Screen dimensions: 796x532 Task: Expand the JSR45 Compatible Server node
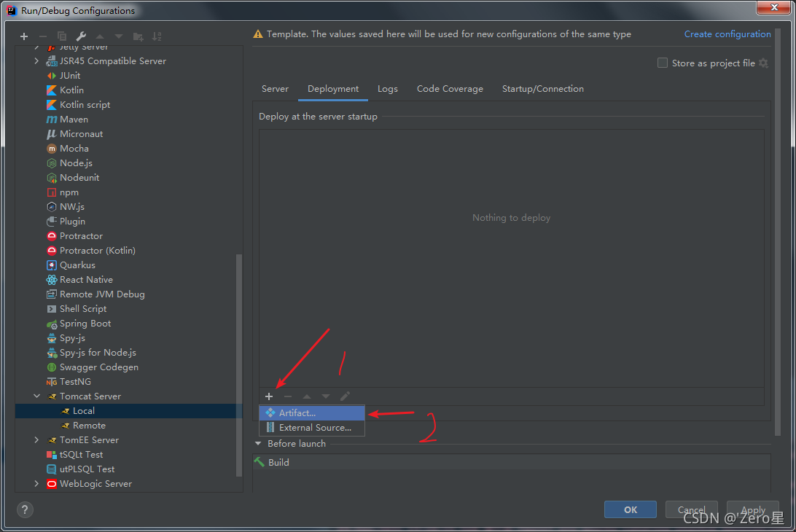[36, 61]
